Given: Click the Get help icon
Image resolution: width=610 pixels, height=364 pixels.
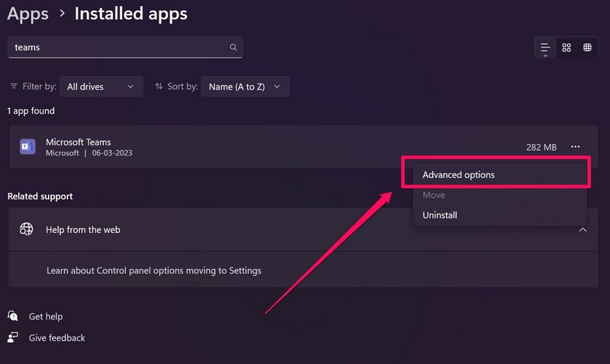Looking at the screenshot, I should 13,316.
